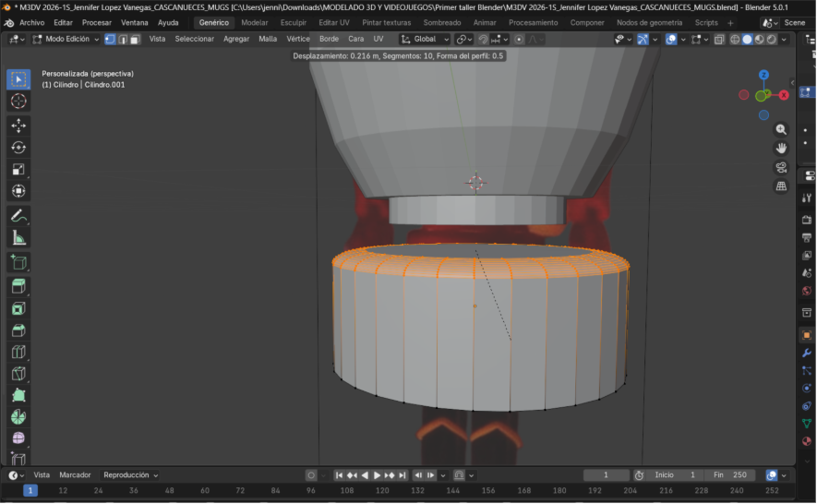Viewport: 817px width, 504px height.
Task: Select the Move tool in left toolbar
Action: tap(18, 125)
